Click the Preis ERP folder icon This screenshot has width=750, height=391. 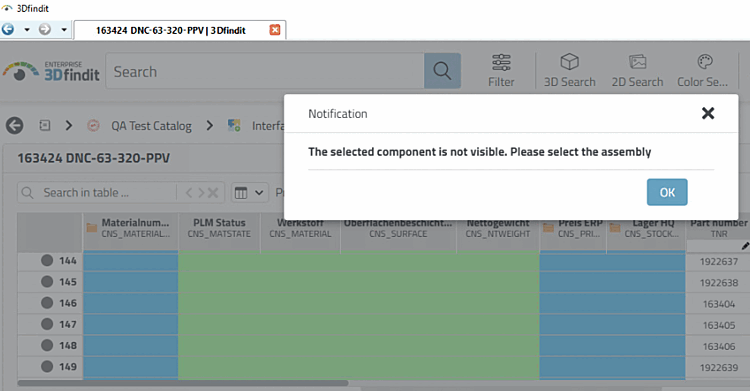tap(549, 227)
